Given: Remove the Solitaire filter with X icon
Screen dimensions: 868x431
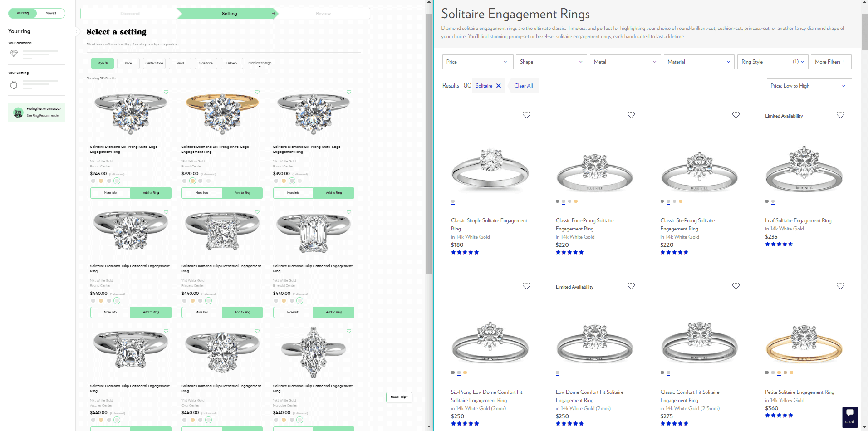Looking at the screenshot, I should coord(499,86).
